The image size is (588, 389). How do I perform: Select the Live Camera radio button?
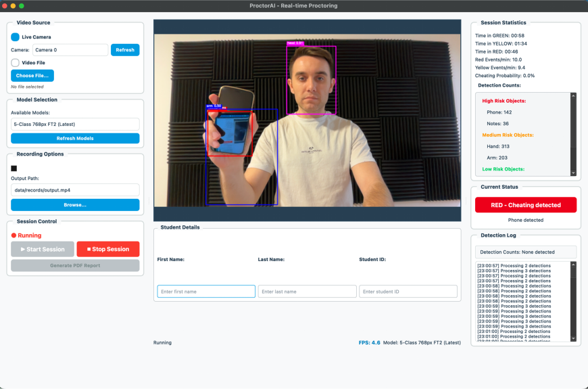pyautogui.click(x=16, y=37)
